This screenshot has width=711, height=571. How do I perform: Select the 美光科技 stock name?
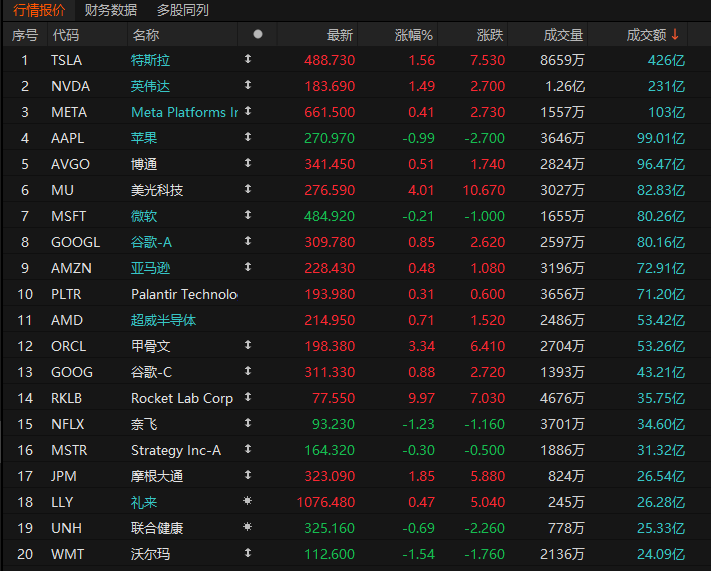point(157,190)
